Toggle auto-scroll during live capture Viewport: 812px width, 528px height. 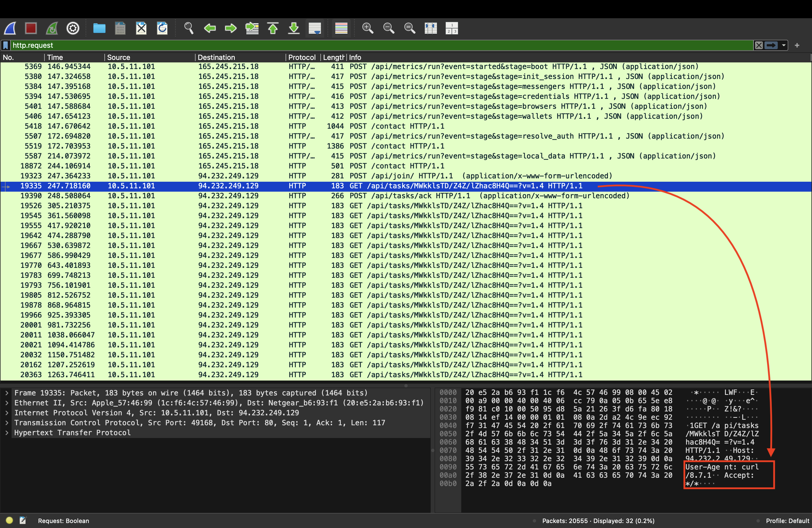pos(315,28)
